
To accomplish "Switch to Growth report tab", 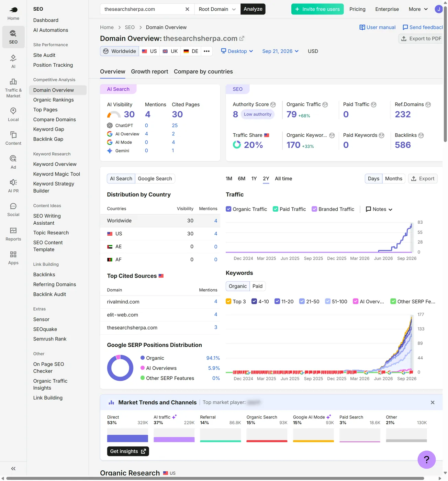I will click(149, 71).
